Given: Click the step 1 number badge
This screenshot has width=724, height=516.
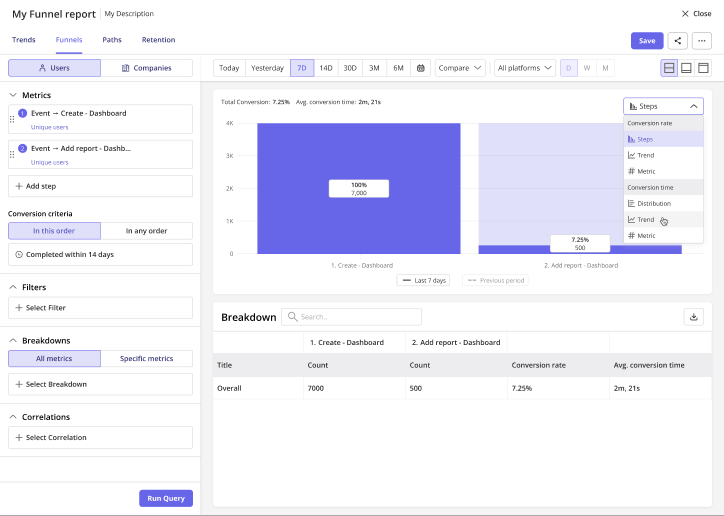Looking at the screenshot, I should point(22,113).
